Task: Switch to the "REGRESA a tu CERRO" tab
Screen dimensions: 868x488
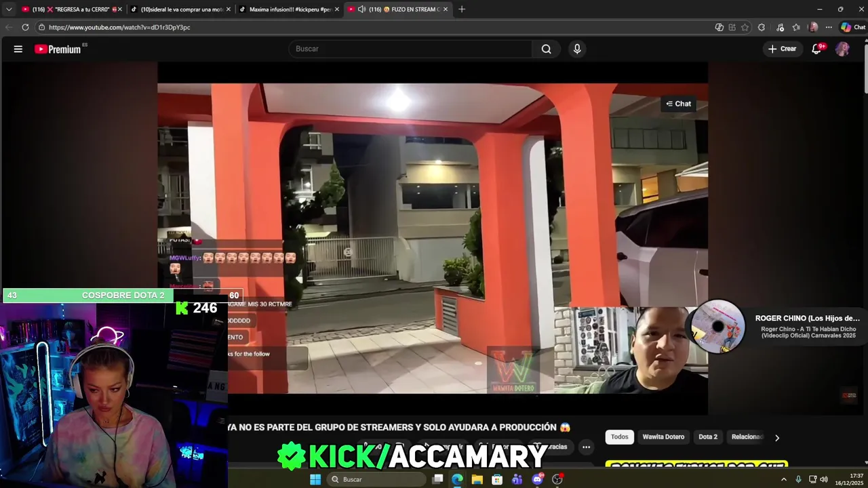Action: pos(71,9)
